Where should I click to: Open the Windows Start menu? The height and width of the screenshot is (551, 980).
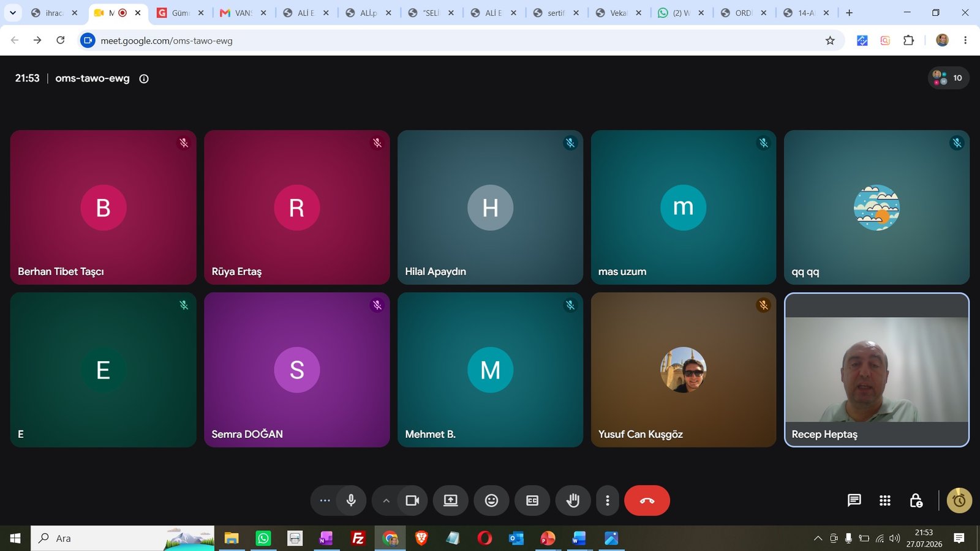coord(15,538)
